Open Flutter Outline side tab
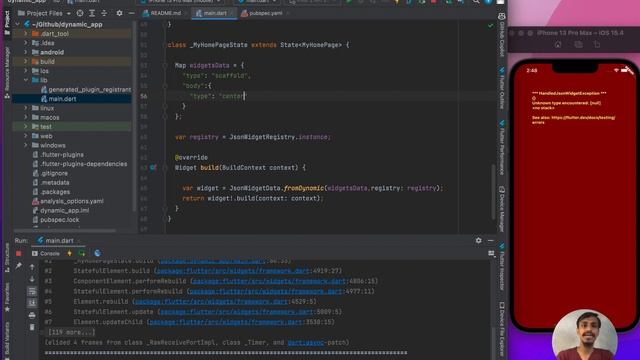Viewport: 640px width, 360px height. point(502,88)
